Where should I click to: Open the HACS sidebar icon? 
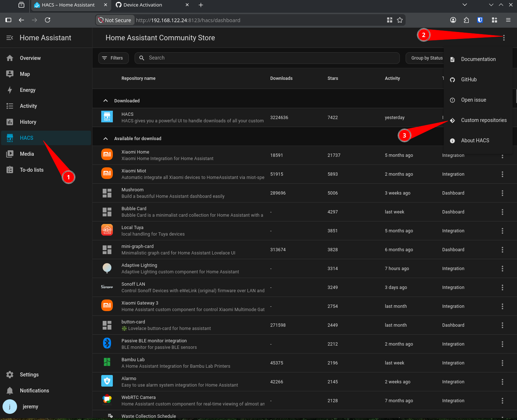click(x=10, y=138)
